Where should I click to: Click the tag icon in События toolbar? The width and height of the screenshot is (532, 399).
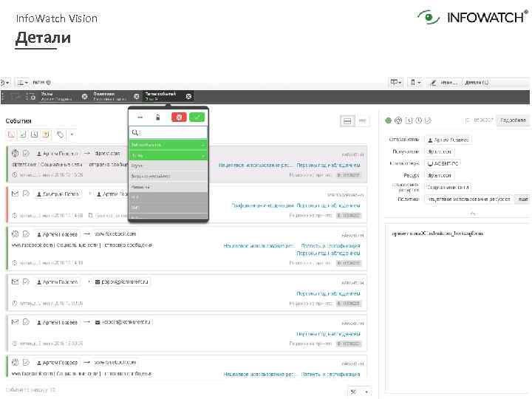point(60,134)
